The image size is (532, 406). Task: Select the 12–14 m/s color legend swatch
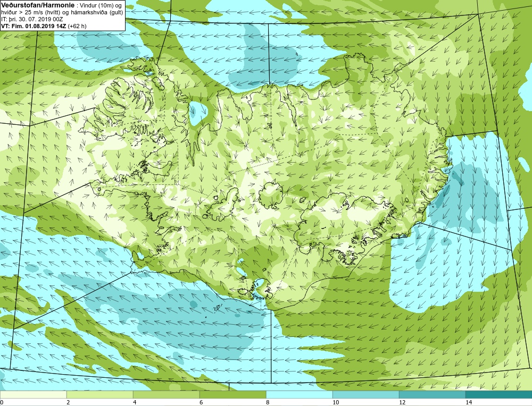432,395
